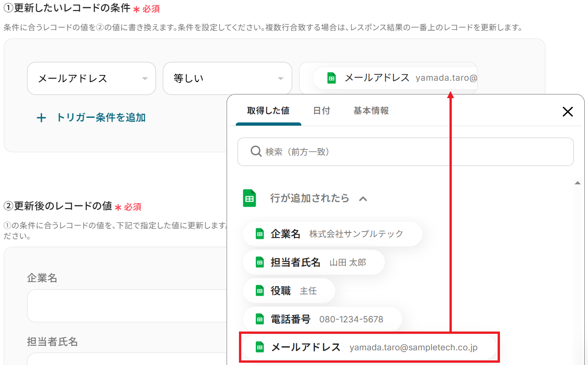Select the 企業名 株式会社サンプルテック value

pos(333,234)
